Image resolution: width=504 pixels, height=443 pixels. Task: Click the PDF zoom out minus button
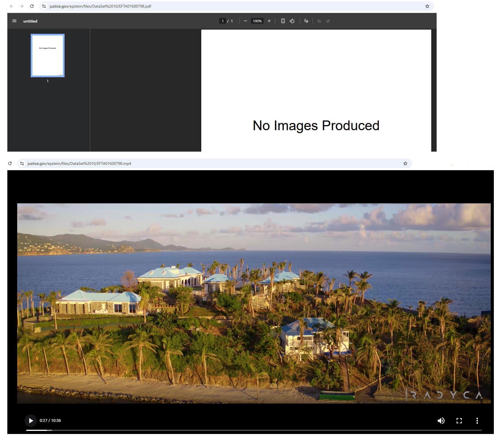245,21
